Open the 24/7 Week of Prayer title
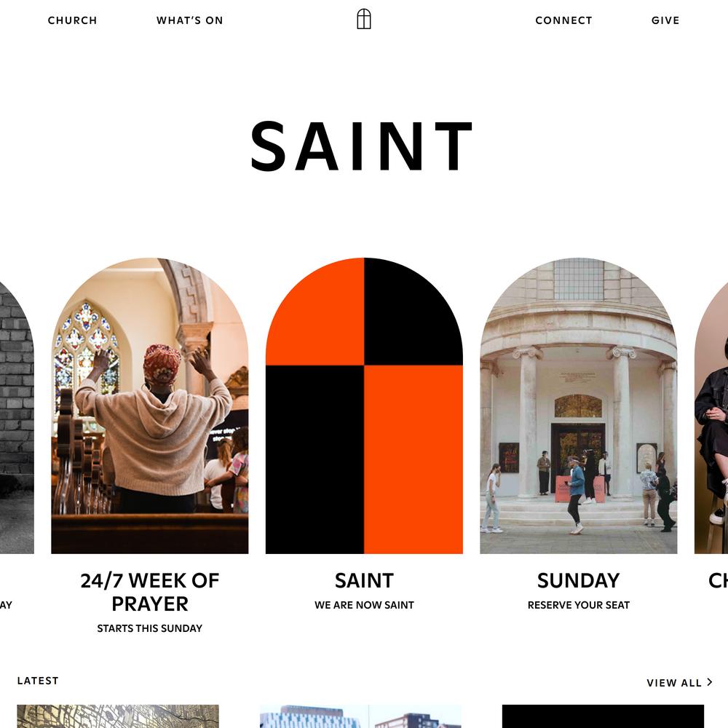The width and height of the screenshot is (728, 728). pos(149,592)
